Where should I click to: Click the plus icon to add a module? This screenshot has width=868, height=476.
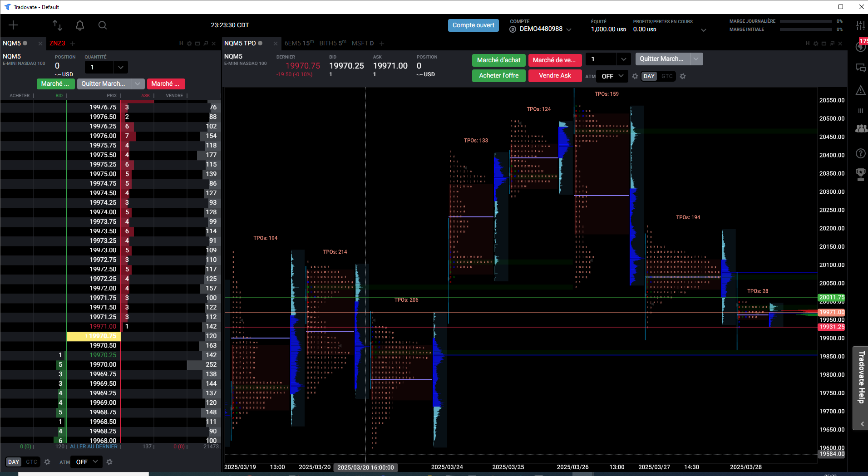(13, 25)
